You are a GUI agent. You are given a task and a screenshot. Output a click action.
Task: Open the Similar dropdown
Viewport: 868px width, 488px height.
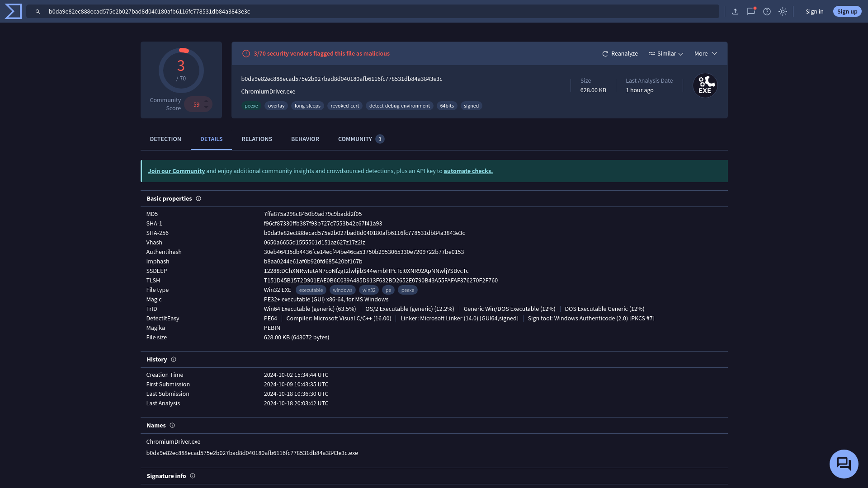tap(666, 54)
